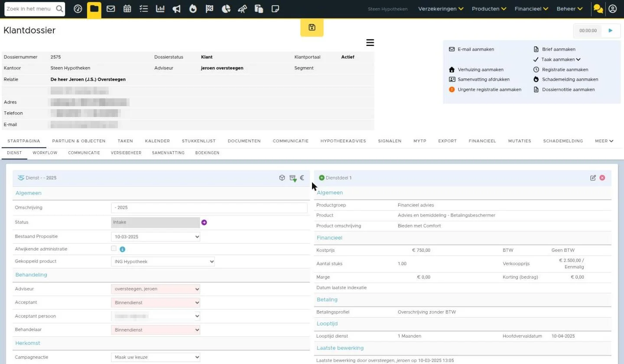Delete Dienstdeel 1 with red cross icon
Image resolution: width=624 pixels, height=364 pixels.
pos(602,178)
